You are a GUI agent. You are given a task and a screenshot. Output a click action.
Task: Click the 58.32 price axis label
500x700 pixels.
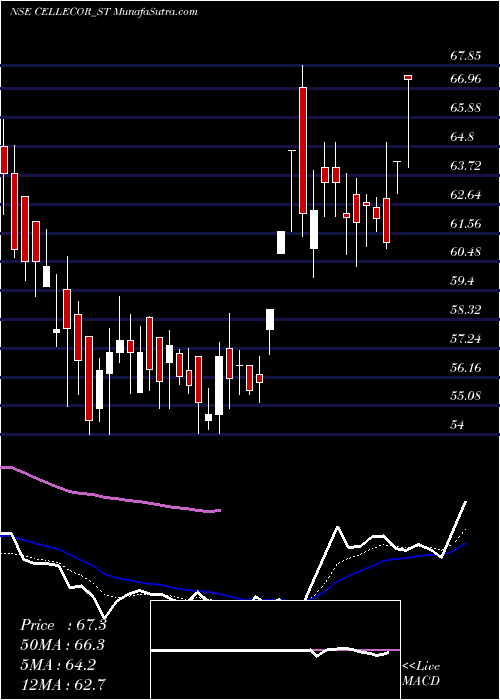[466, 309]
